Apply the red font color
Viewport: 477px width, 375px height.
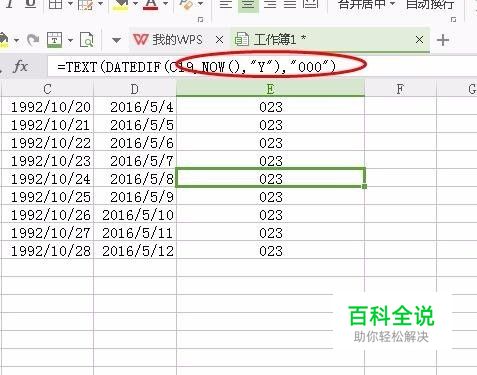[x=150, y=4]
